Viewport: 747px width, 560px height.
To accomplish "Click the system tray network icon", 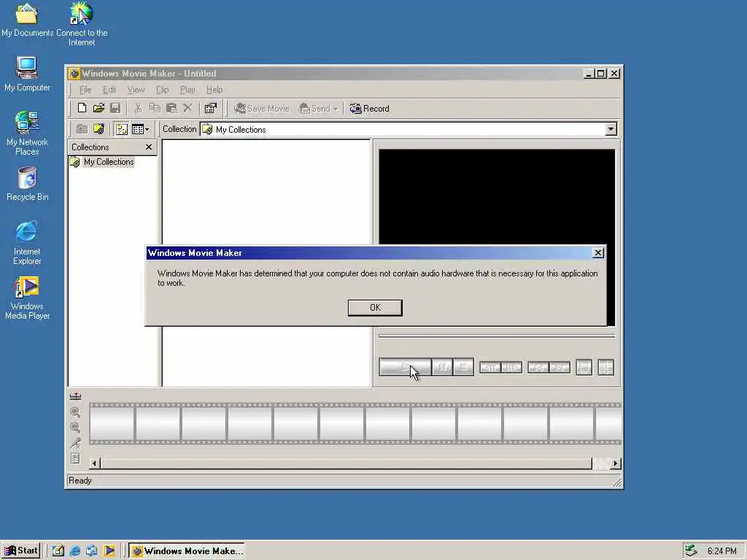I will (692, 551).
